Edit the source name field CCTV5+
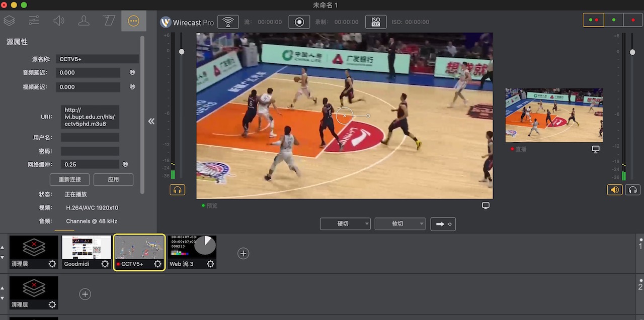 click(x=97, y=59)
